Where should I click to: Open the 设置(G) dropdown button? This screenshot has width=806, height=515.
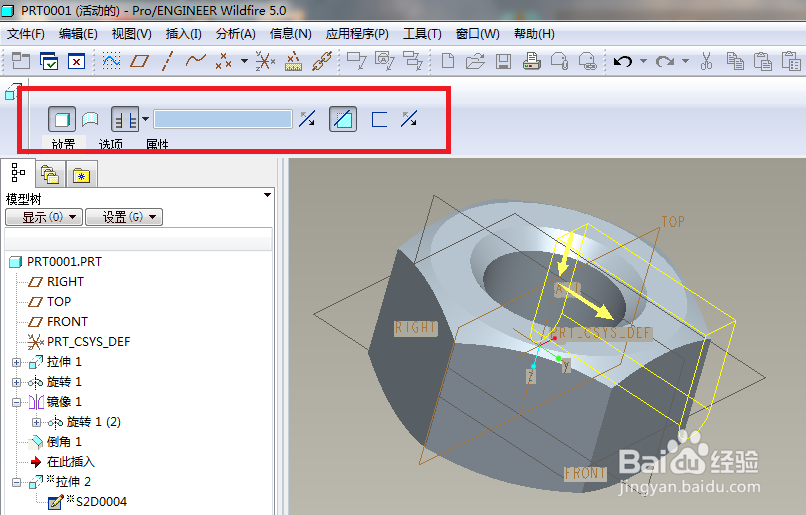(124, 217)
